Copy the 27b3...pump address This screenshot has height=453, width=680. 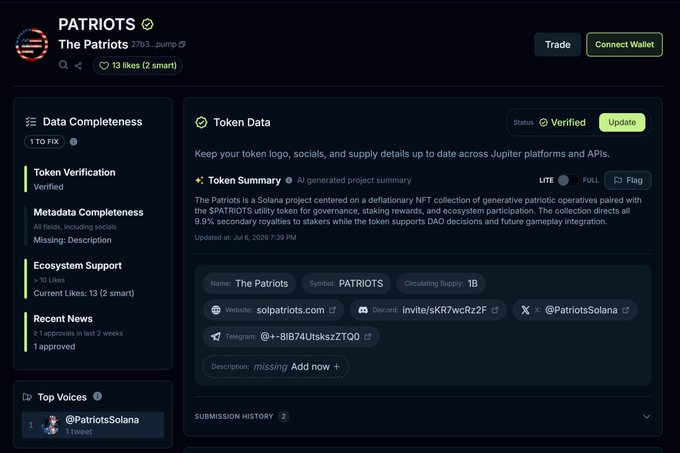[182, 44]
